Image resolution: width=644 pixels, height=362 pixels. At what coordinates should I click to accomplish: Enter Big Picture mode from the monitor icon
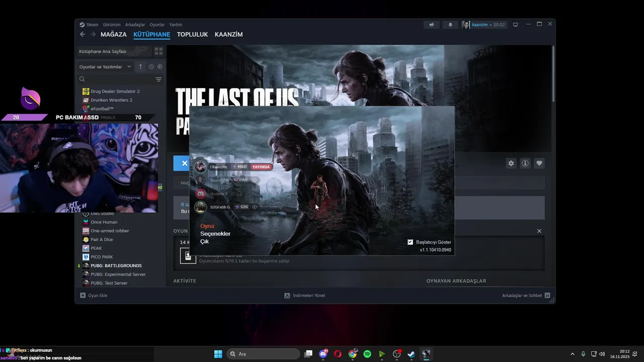[515, 24]
